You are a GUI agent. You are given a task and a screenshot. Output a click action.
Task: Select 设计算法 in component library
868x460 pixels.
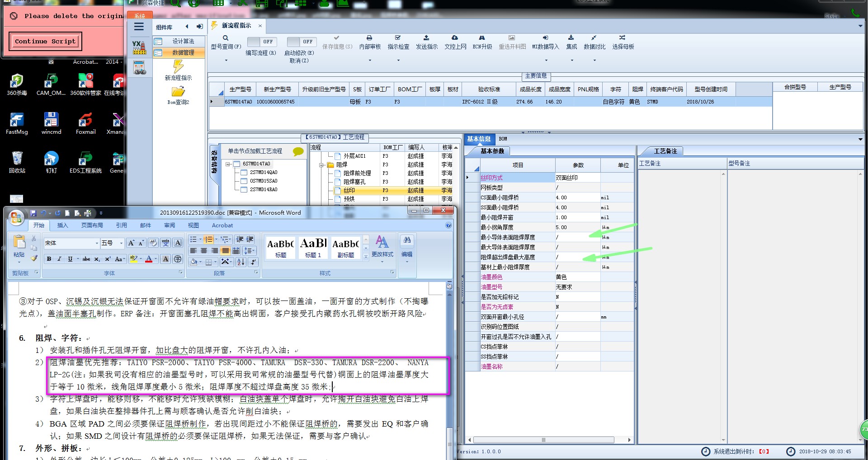[179, 41]
